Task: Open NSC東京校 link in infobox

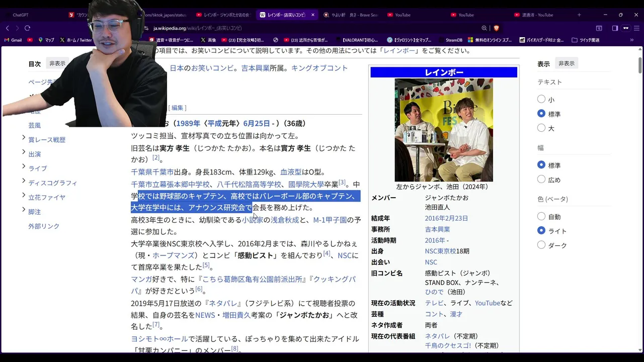Action: 440,251
